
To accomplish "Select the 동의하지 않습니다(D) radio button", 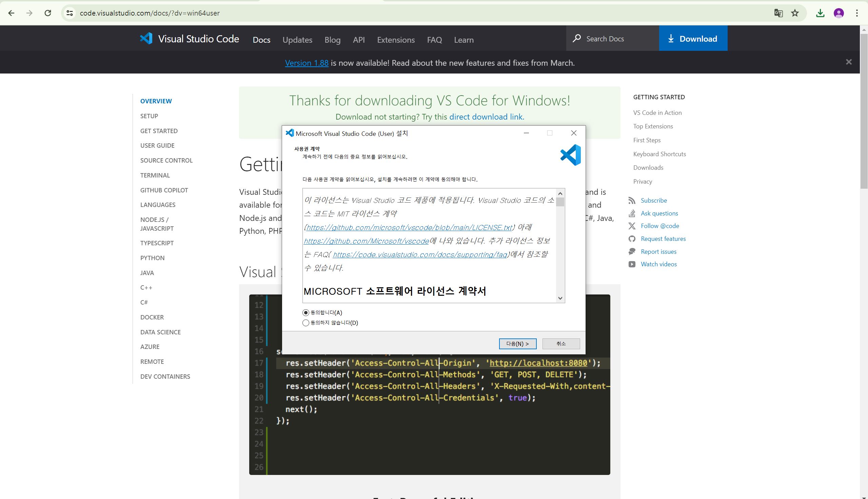I will pyautogui.click(x=305, y=323).
